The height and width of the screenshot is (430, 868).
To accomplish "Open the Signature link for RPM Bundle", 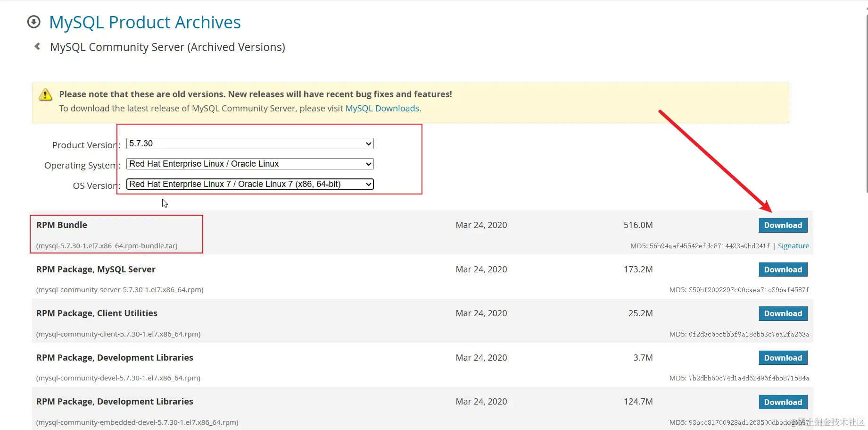I will [794, 246].
